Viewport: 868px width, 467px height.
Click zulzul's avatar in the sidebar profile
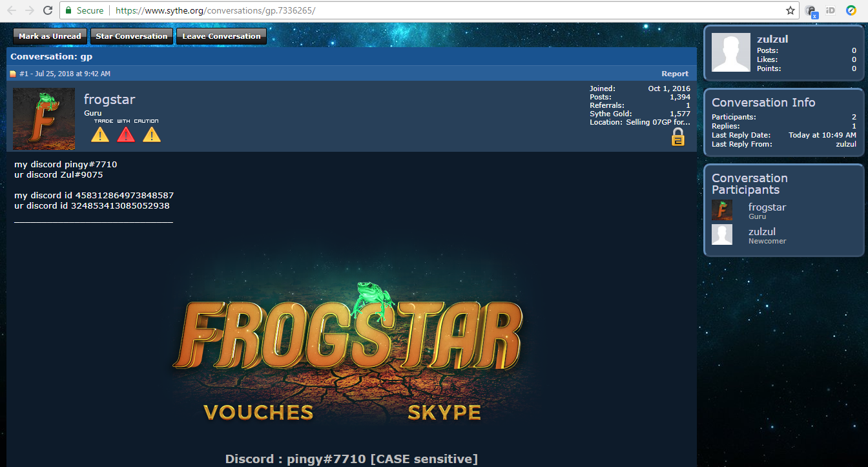click(731, 52)
